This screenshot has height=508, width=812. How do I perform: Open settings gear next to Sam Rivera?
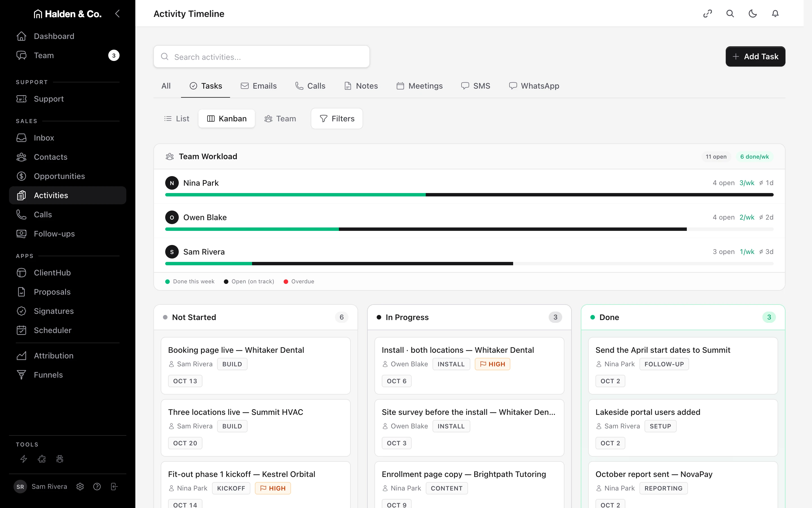tap(80, 487)
